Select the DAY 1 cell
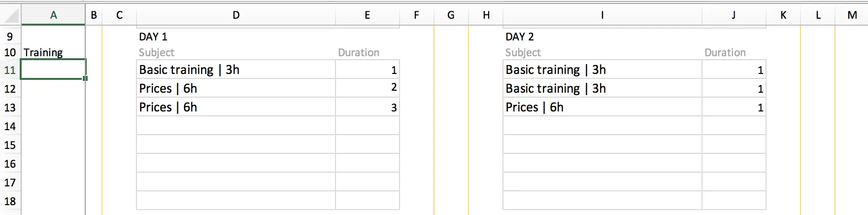 (153, 37)
